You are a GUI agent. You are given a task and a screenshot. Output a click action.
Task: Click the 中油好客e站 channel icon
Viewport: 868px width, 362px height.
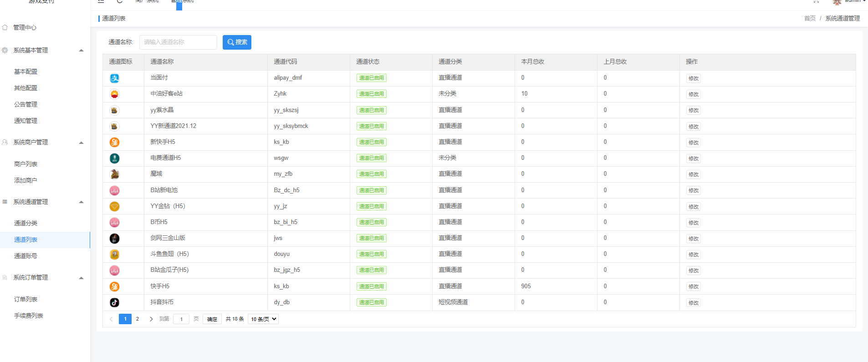pyautogui.click(x=114, y=94)
